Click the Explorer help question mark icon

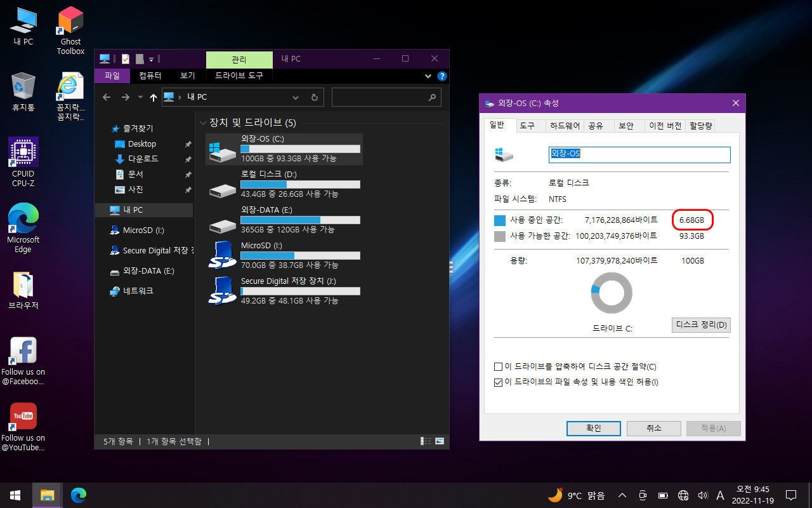[x=442, y=76]
